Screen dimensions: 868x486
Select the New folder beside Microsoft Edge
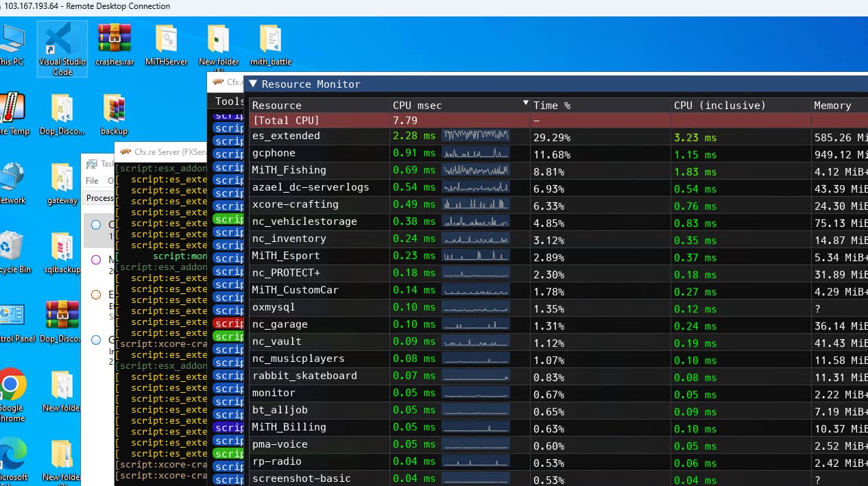coord(62,459)
